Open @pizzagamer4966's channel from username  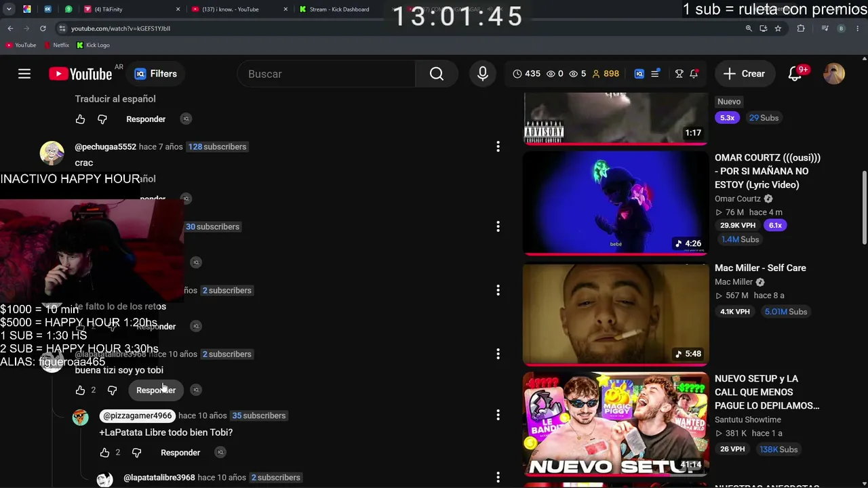click(138, 415)
